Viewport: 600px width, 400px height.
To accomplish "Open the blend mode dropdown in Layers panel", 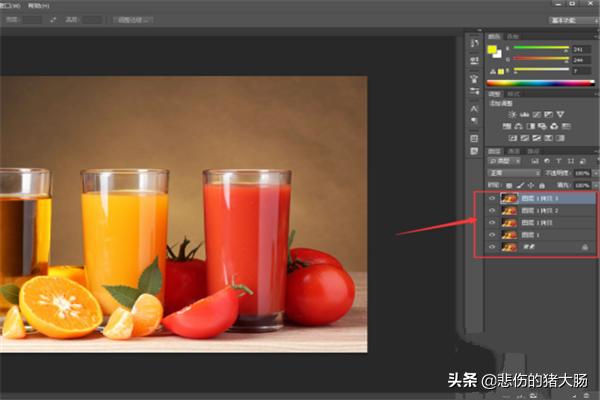I will (512, 173).
